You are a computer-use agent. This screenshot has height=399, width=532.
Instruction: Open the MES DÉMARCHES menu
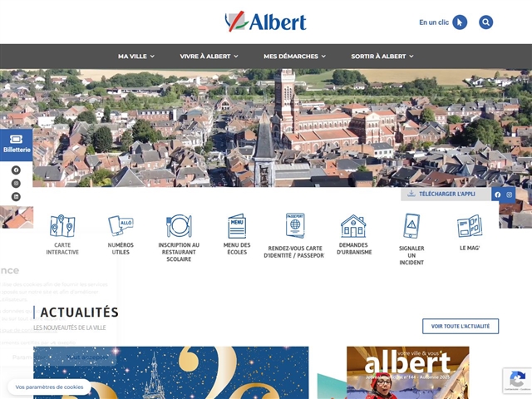(294, 57)
